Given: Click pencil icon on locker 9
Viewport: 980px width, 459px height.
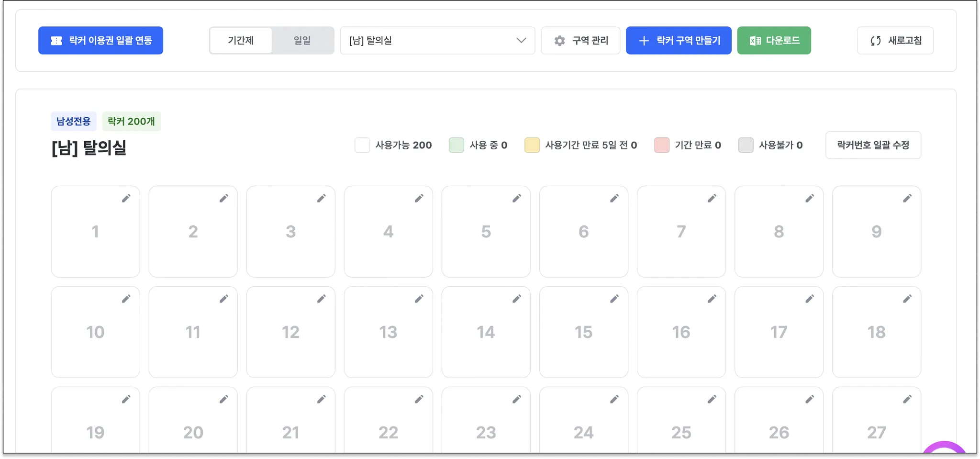Looking at the screenshot, I should coord(907,198).
